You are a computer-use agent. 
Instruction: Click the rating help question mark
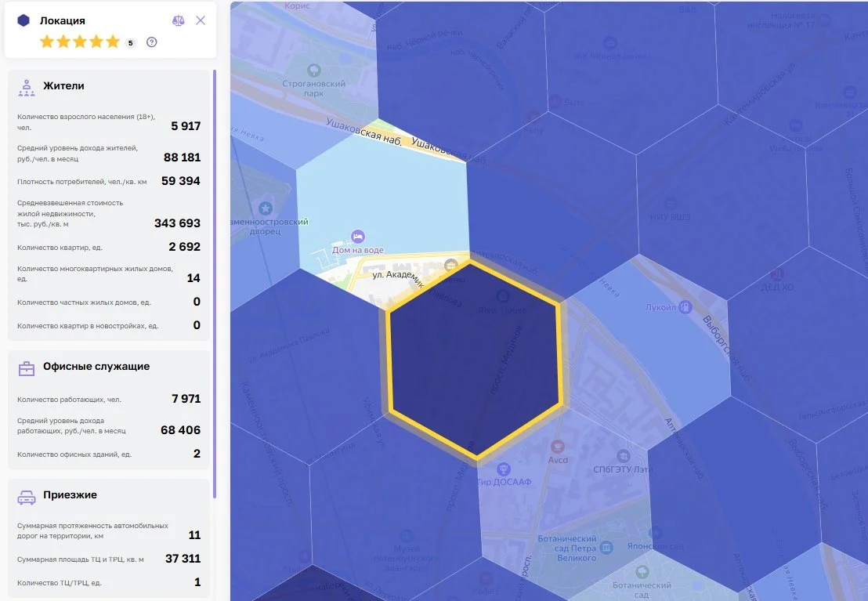point(152,42)
